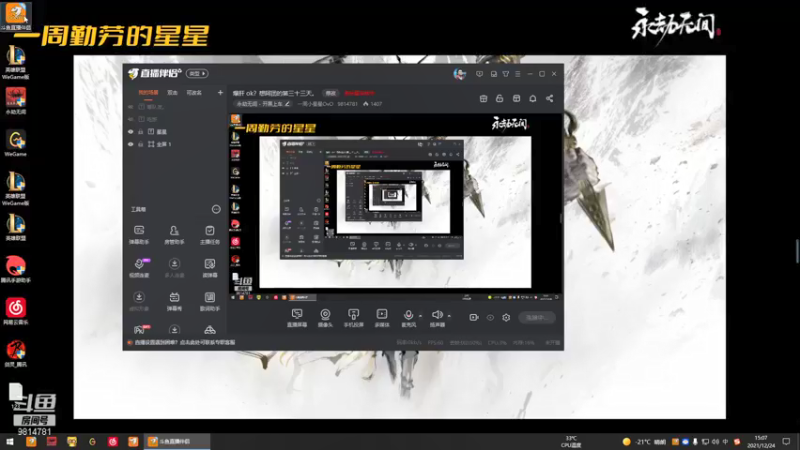Open the 弹幕秀 danmaku show tool

(174, 301)
